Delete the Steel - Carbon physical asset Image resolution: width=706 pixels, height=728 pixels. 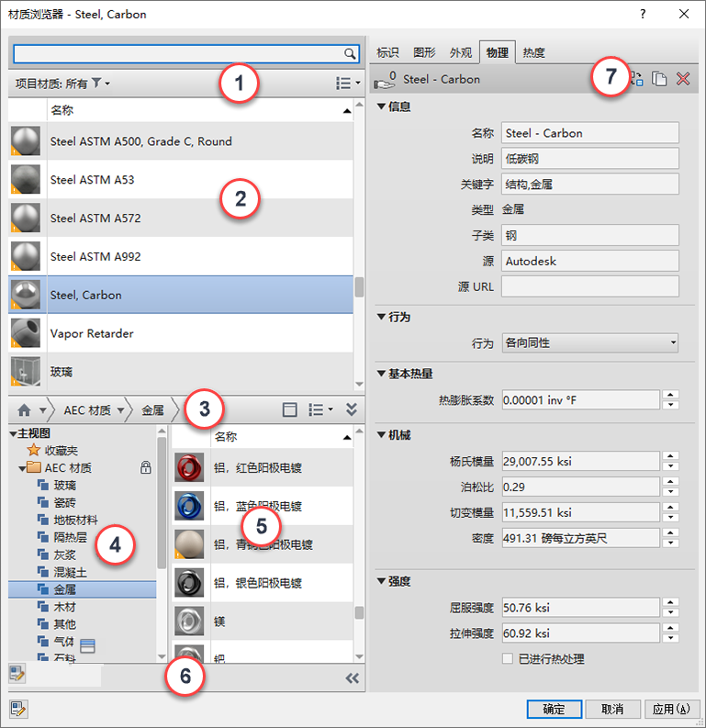coord(683,79)
